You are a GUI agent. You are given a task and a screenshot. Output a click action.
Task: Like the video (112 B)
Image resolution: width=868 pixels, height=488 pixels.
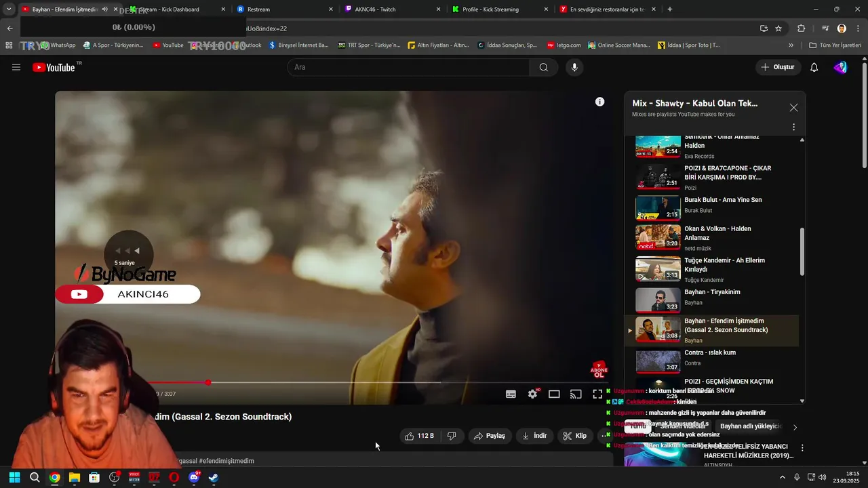point(420,436)
